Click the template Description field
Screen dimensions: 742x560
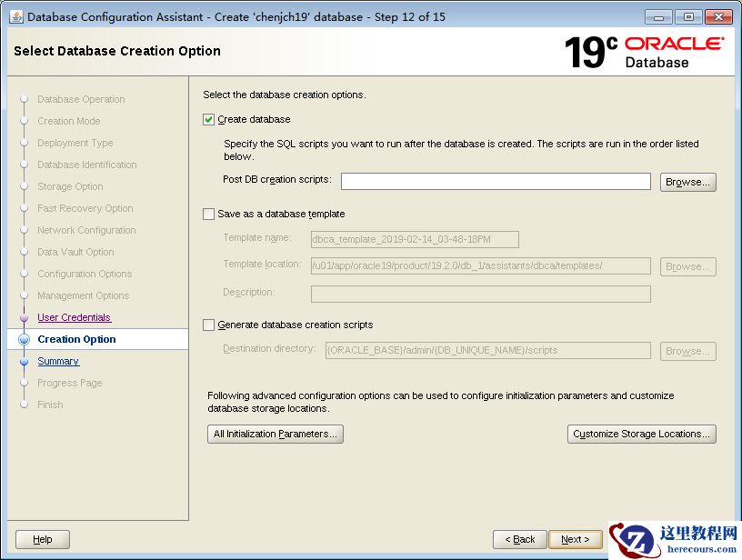click(481, 294)
